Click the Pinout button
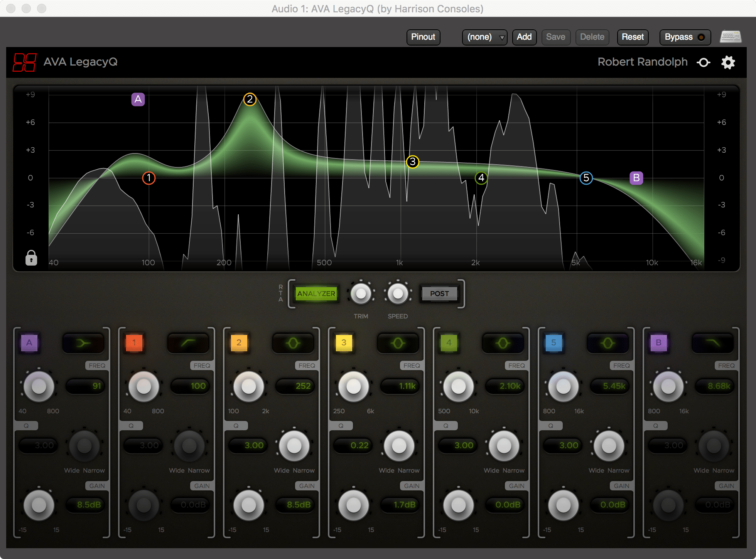 [423, 37]
